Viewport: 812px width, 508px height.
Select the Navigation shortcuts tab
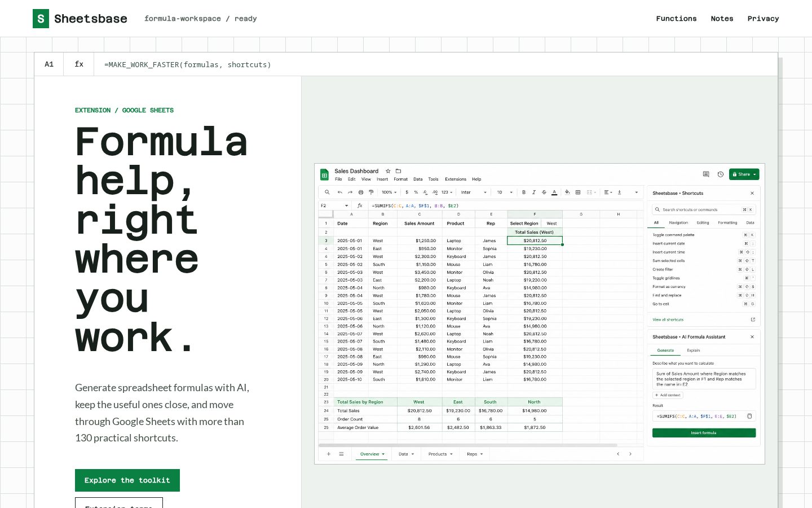(678, 223)
